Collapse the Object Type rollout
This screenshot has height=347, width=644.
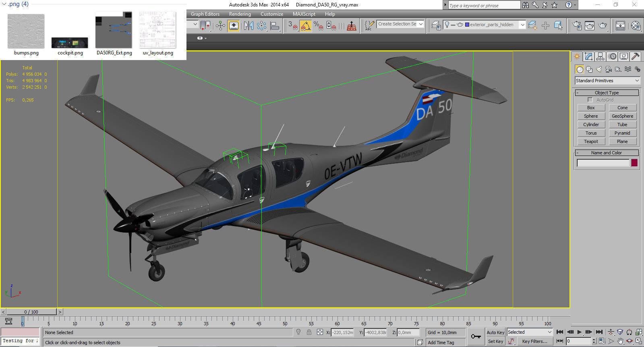[607, 93]
